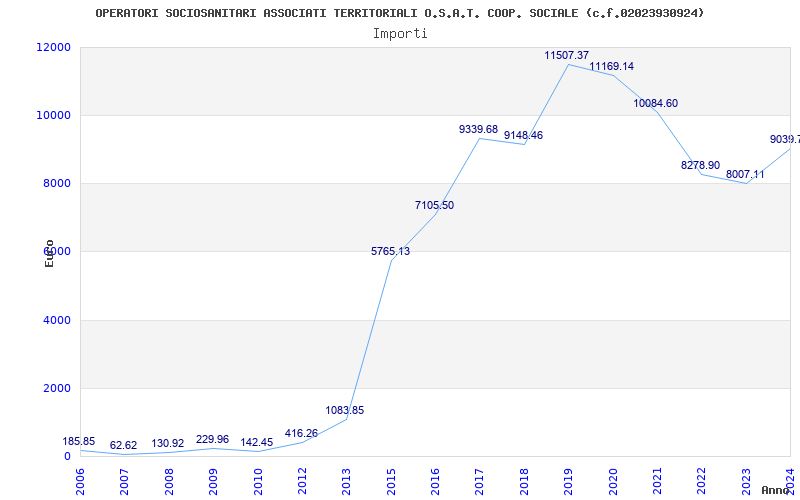Click the 12000 y-axis tick label
This screenshot has height=500, width=800.
tap(54, 47)
